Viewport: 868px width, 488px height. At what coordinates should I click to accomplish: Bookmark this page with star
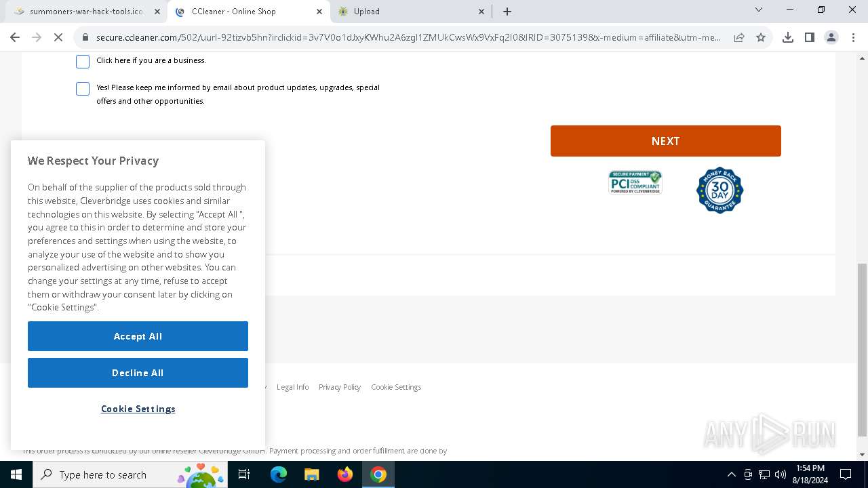(761, 38)
